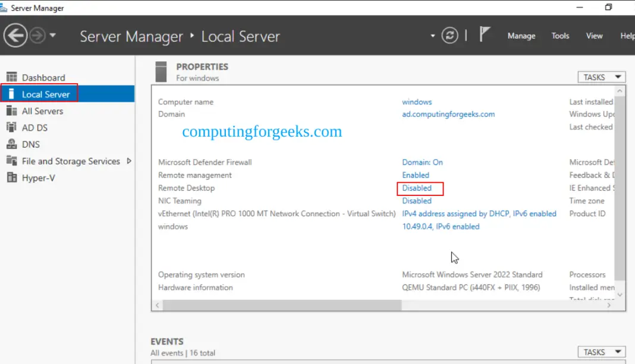Image resolution: width=635 pixels, height=364 pixels.
Task: Refresh Server Manager with the refresh icon
Action: [x=450, y=36]
